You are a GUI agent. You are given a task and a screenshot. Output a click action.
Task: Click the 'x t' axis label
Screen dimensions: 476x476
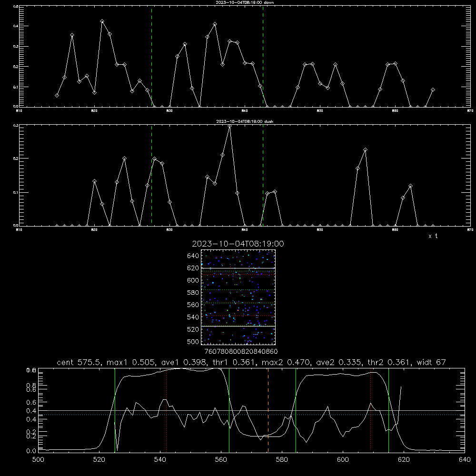click(x=433, y=236)
